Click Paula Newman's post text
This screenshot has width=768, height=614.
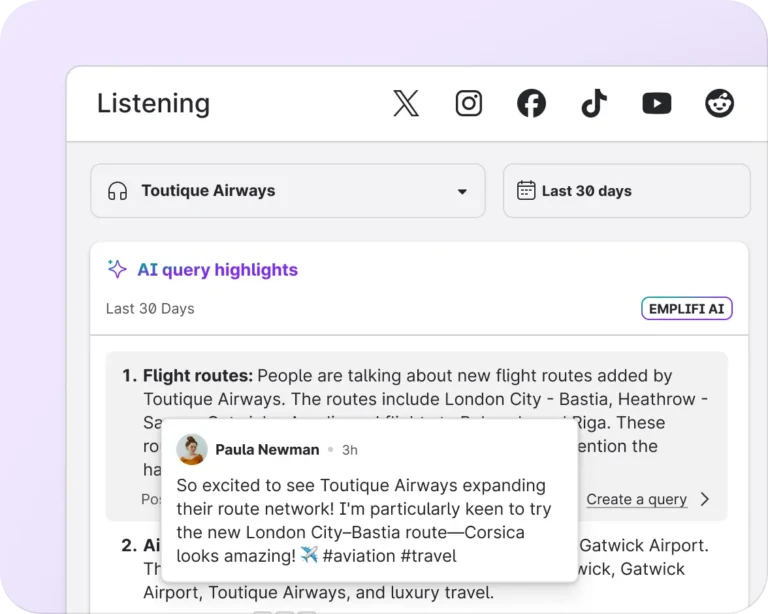pyautogui.click(x=364, y=520)
